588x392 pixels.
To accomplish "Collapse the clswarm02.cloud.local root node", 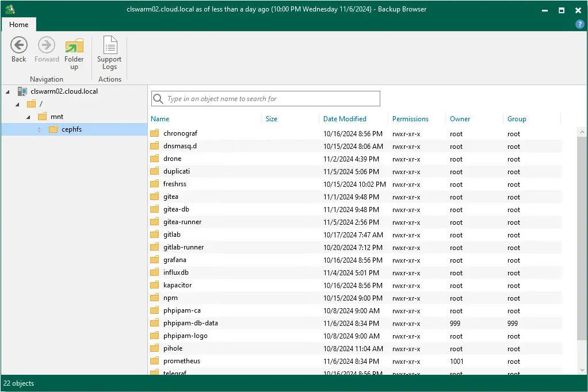I will [7, 91].
